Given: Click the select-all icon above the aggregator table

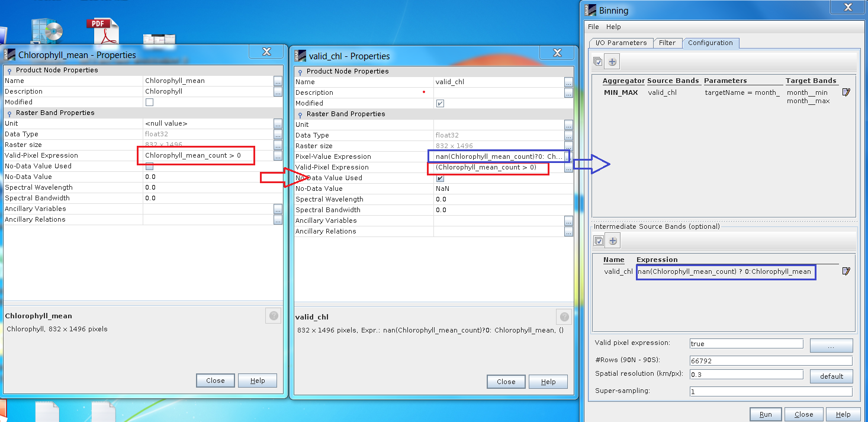Looking at the screenshot, I should pos(598,61).
